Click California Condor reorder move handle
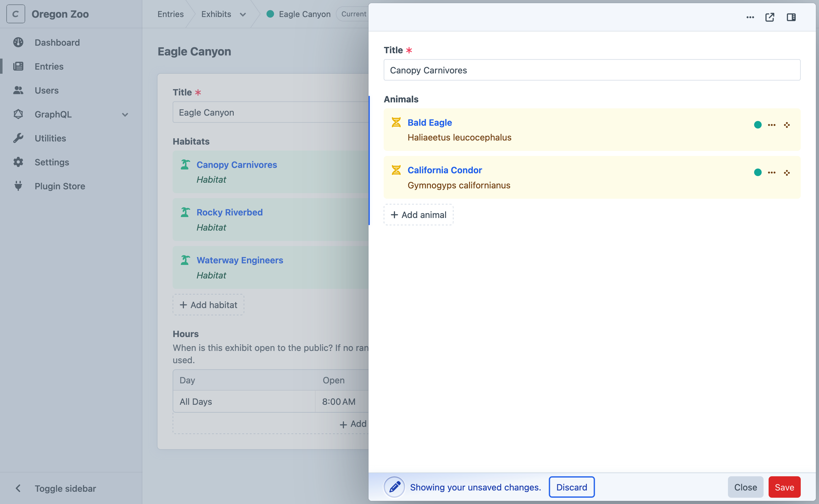Viewport: 819px width, 504px height. [787, 173]
